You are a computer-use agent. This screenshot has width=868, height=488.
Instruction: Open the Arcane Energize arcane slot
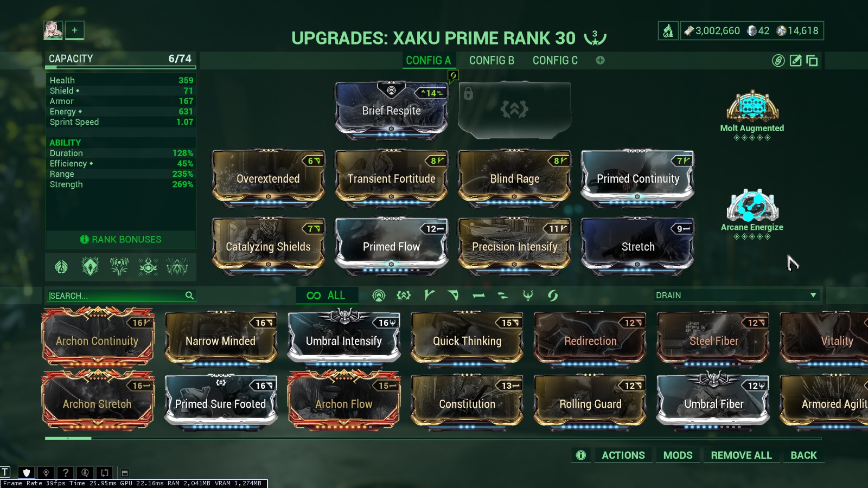coord(752,206)
